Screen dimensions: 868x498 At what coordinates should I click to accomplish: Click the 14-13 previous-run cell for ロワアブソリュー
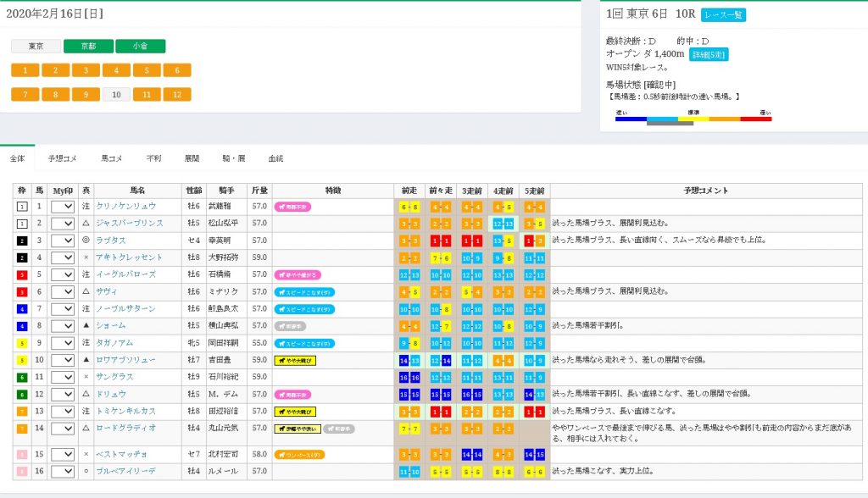409,360
